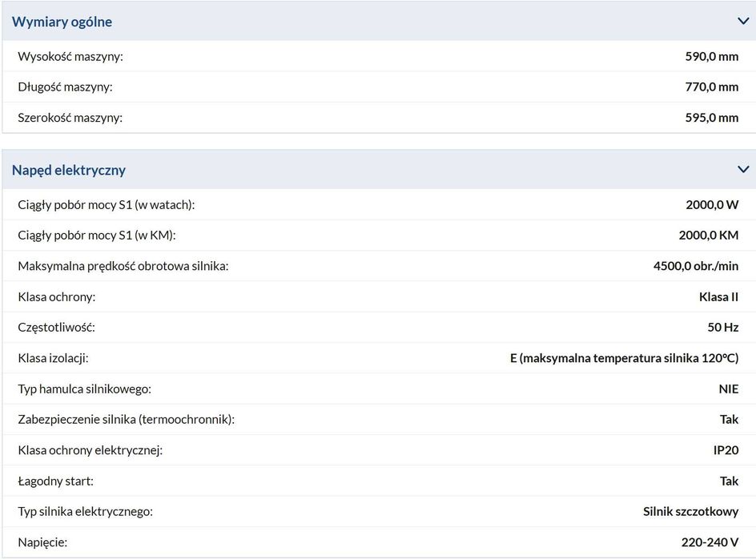
Task: Select the Wysokość maszyny row label
Action: [x=70, y=56]
